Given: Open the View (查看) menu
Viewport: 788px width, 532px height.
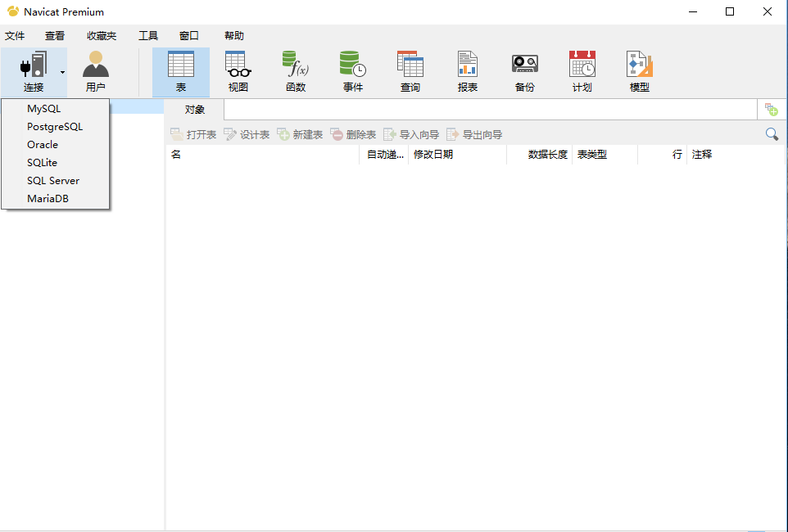Looking at the screenshot, I should (55, 36).
